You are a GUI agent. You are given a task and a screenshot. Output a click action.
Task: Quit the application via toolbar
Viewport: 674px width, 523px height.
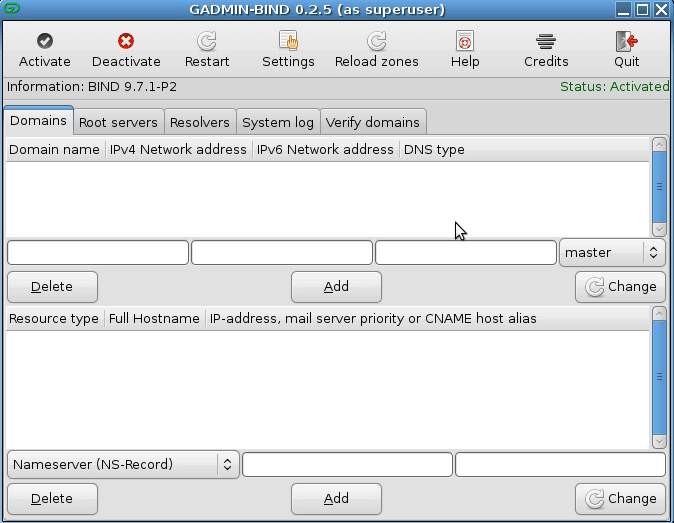pos(626,50)
